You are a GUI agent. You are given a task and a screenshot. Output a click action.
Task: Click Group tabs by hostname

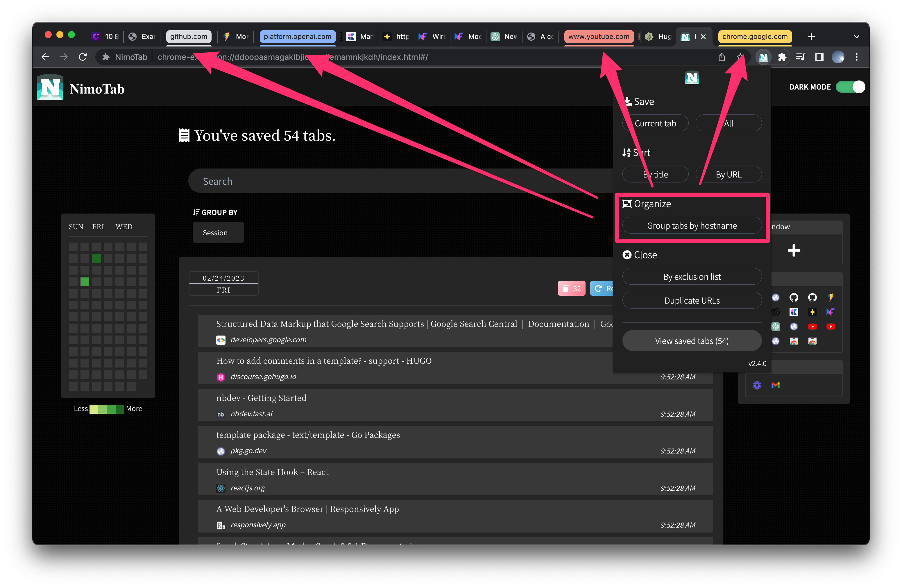692,226
